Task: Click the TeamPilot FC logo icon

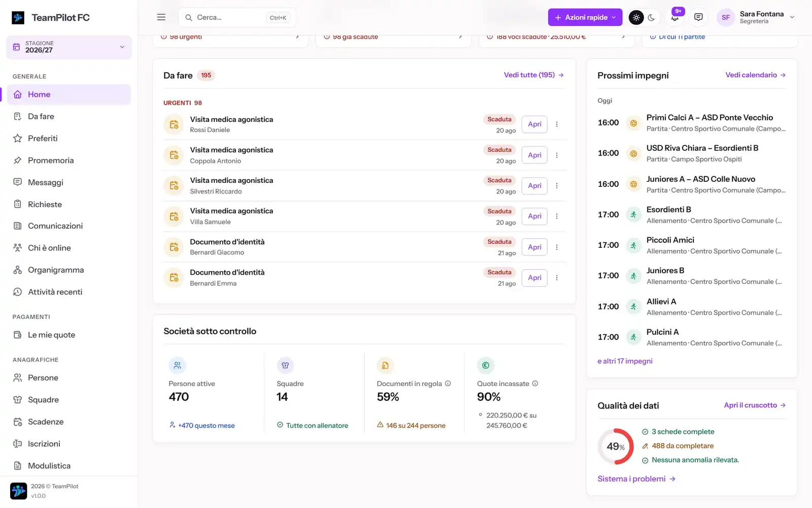Action: pyautogui.click(x=18, y=18)
